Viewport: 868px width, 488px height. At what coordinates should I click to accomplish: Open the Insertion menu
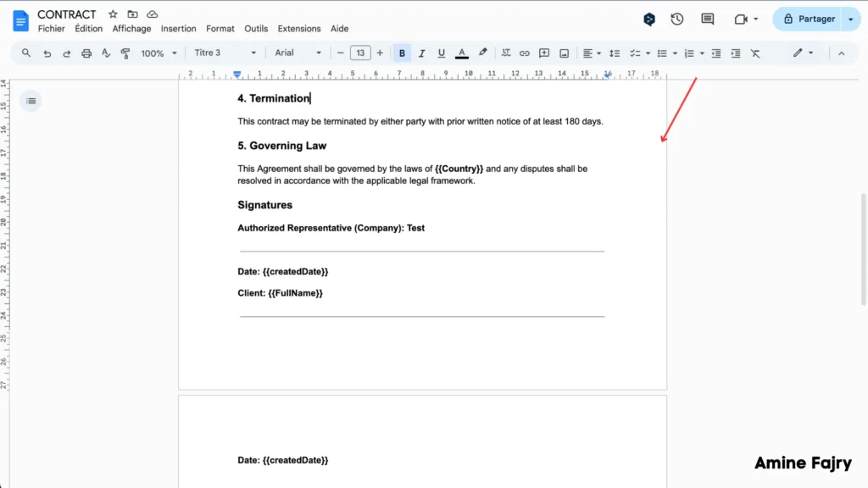[178, 29]
